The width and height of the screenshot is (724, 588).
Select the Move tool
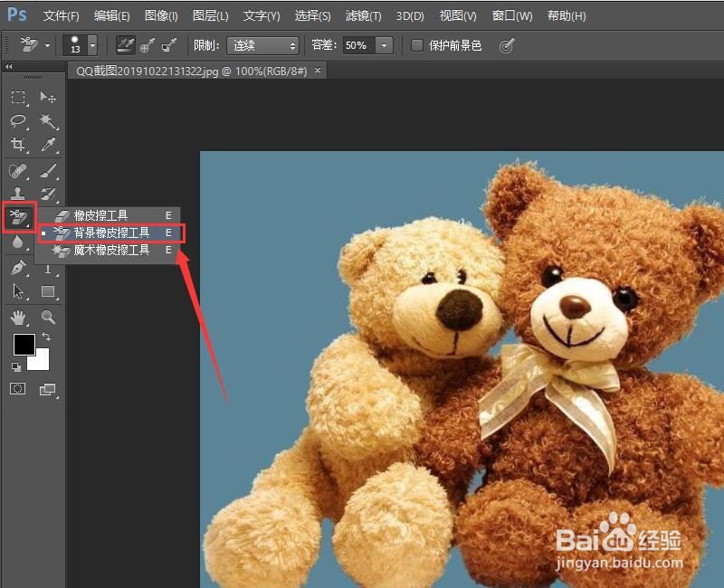(48, 98)
